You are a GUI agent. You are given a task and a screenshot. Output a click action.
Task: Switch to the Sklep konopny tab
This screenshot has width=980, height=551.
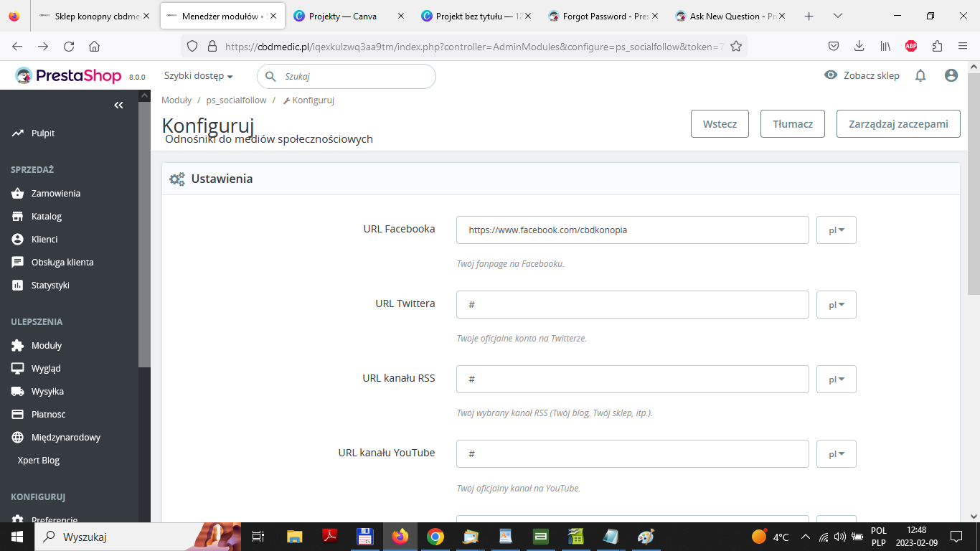[94, 16]
